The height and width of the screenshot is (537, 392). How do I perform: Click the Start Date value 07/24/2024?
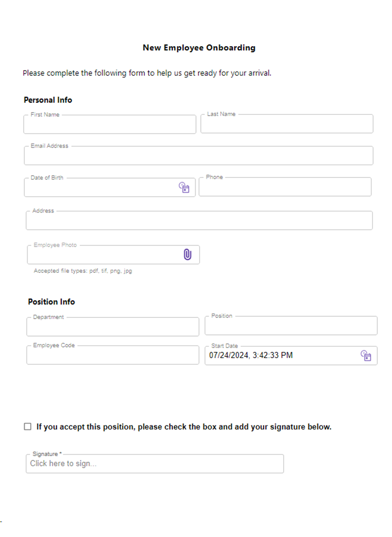tap(229, 355)
